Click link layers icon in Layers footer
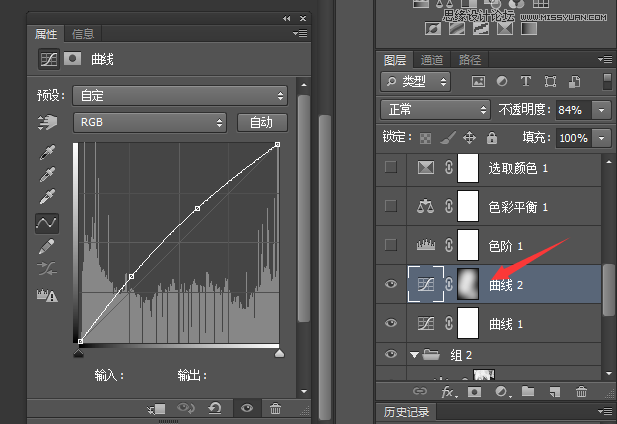617x424 pixels. 420,391
